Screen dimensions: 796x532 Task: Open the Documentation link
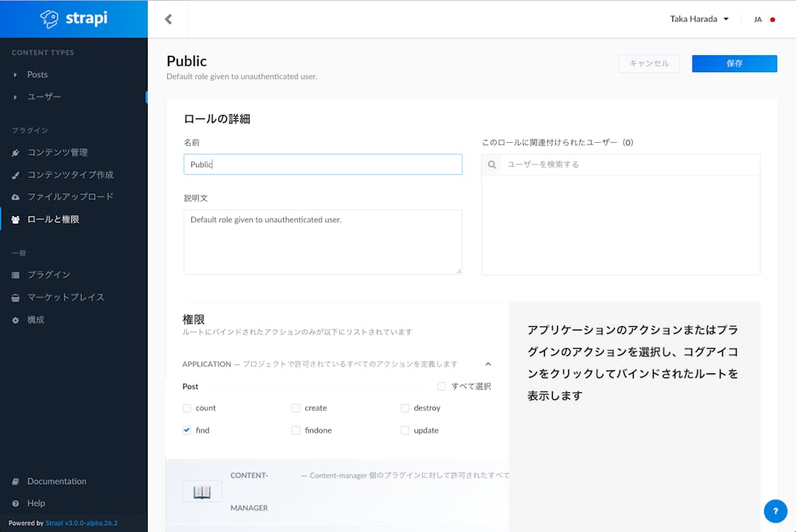pos(57,481)
